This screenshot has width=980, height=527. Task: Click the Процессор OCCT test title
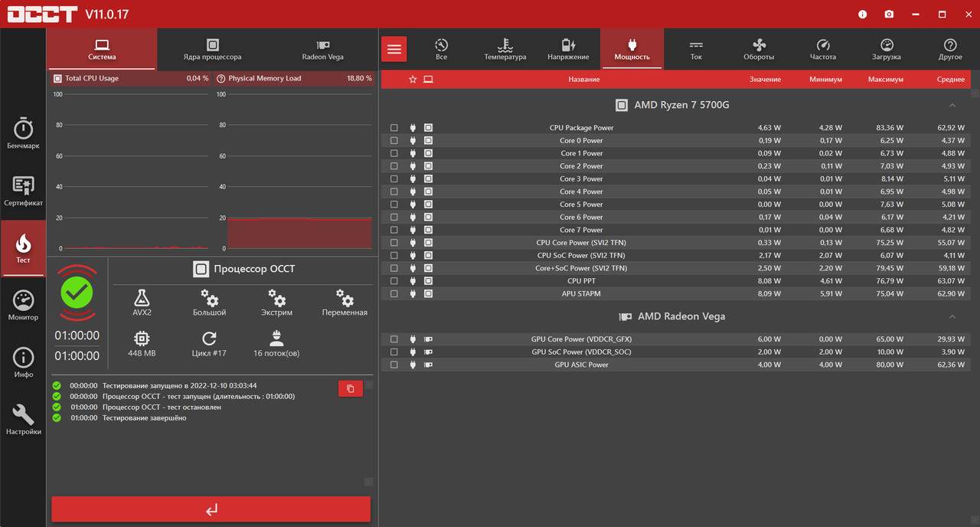254,269
